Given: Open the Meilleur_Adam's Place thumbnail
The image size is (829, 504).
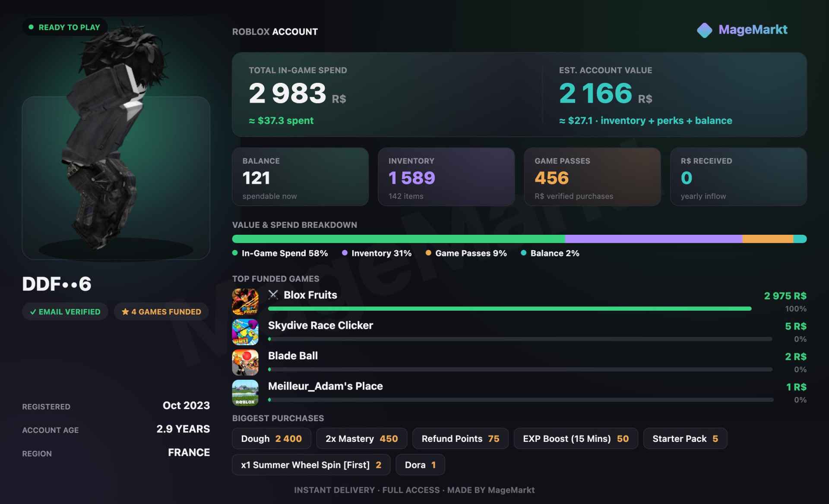Looking at the screenshot, I should [245, 393].
